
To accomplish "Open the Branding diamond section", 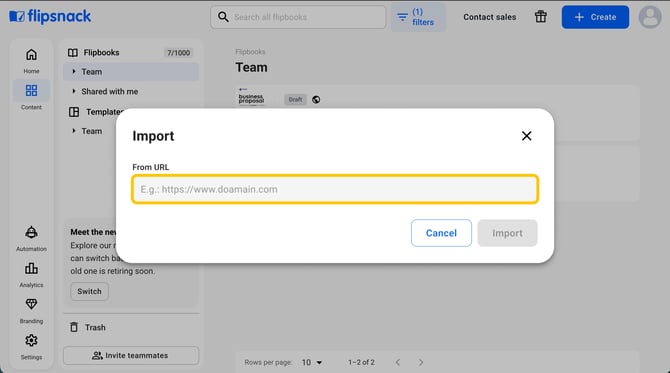I will pyautogui.click(x=31, y=311).
